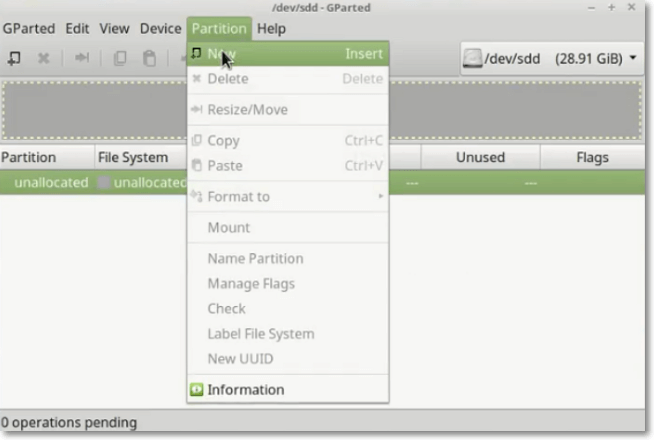Choose Delete in the Partition menu

[x=288, y=79]
